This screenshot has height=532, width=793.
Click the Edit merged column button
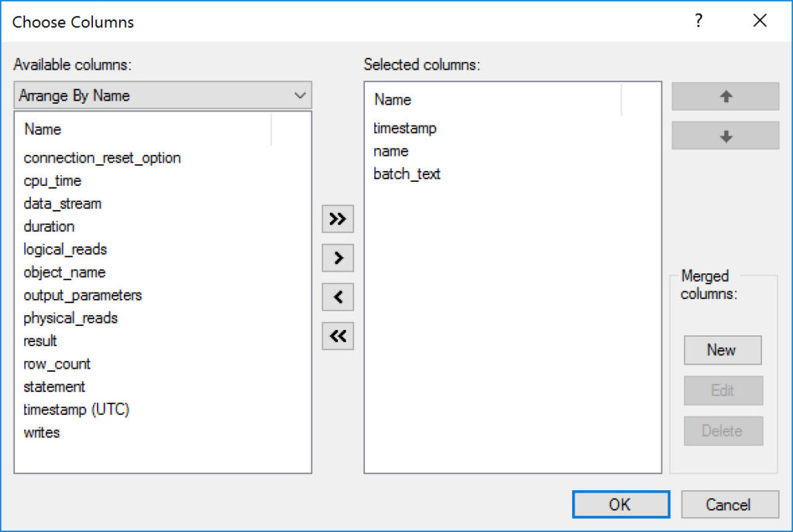point(723,390)
